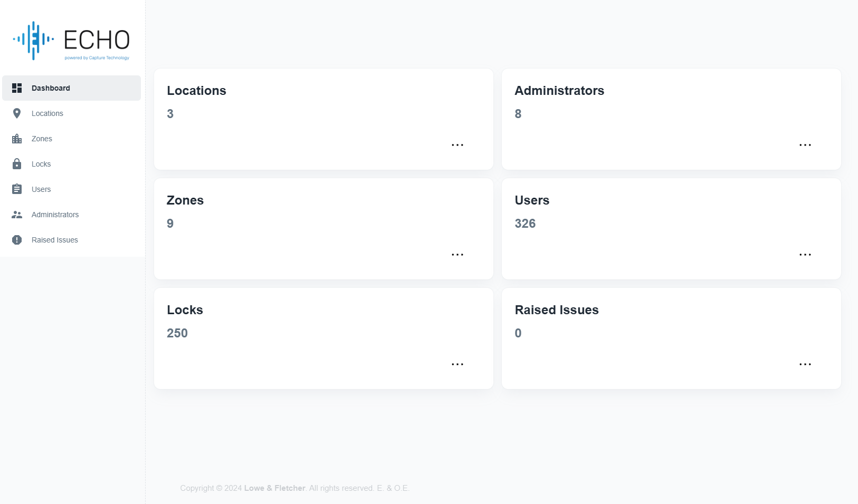Screen dimensions: 858x504
Task: Click the Dashboard grid icon
Action: (x=17, y=88)
